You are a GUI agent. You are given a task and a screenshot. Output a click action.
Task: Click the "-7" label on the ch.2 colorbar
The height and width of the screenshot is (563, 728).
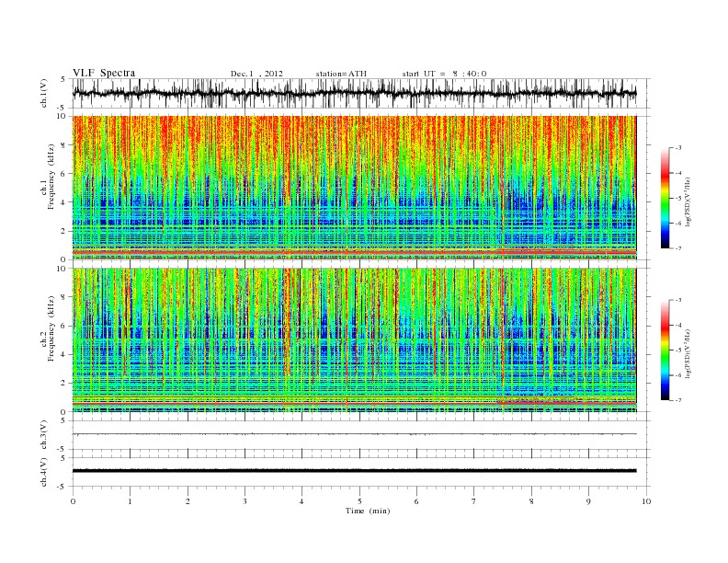[678, 400]
